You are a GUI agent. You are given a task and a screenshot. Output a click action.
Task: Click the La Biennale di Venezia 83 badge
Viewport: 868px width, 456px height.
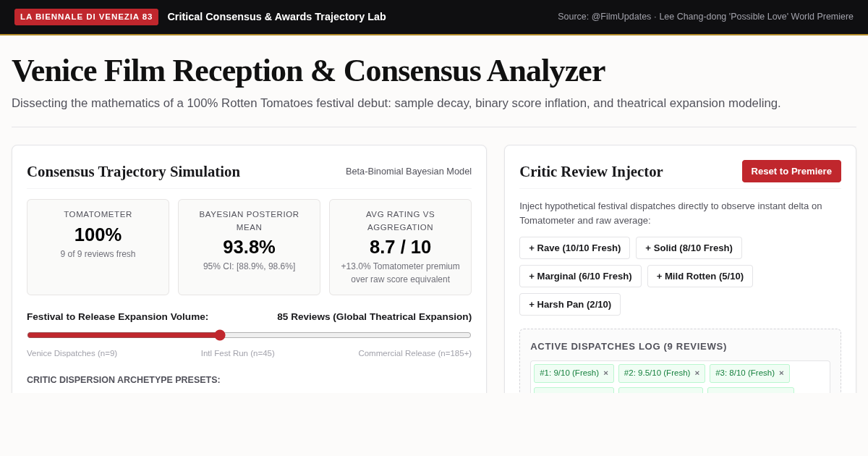(x=86, y=17)
